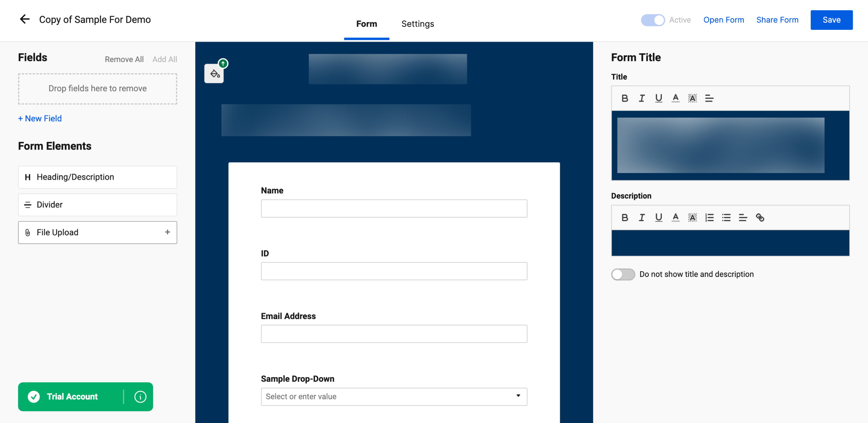Click the Save button

click(x=831, y=20)
